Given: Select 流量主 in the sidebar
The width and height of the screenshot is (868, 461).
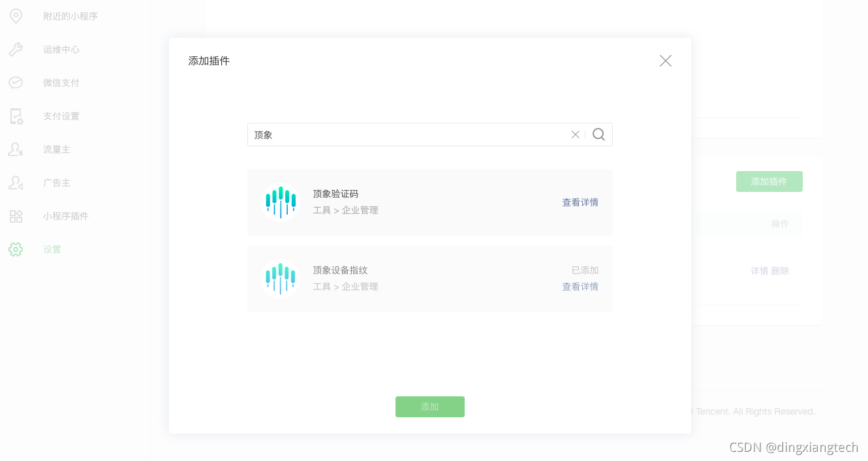Looking at the screenshot, I should pos(57,150).
